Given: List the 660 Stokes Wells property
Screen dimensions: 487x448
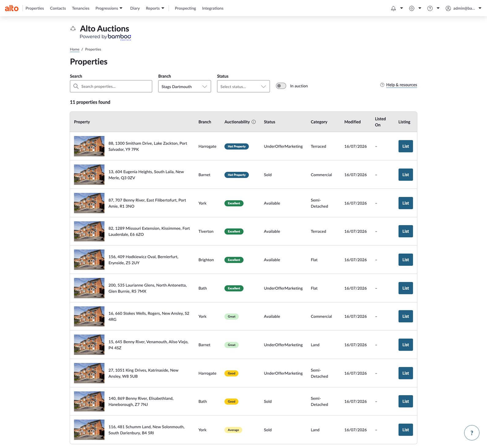Looking at the screenshot, I should pos(406,316).
